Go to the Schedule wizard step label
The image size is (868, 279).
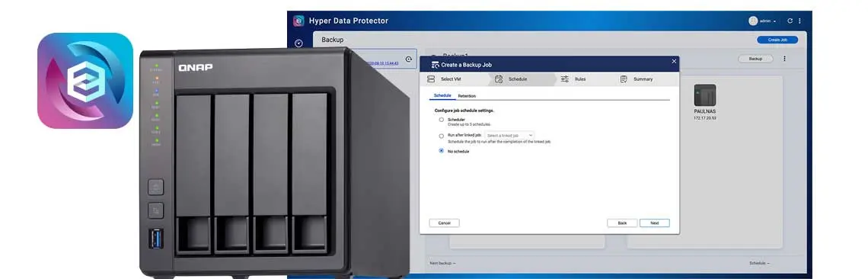click(518, 79)
